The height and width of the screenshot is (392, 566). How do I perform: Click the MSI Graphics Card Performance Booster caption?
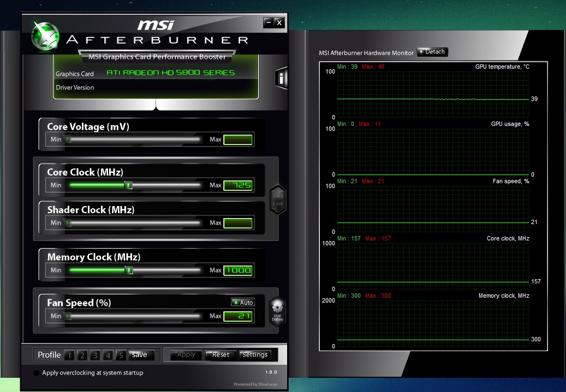(x=157, y=57)
